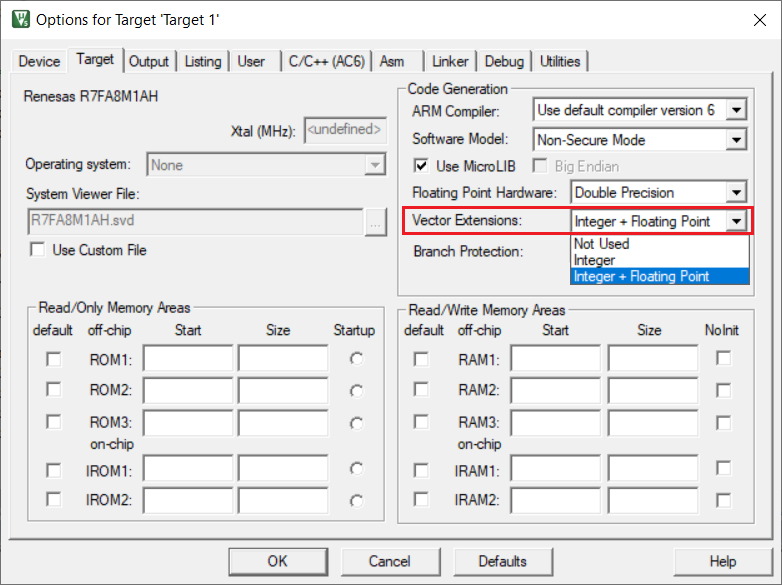Choose 'Not Used' in Vector Extensions list
782x585 pixels.
point(659,243)
